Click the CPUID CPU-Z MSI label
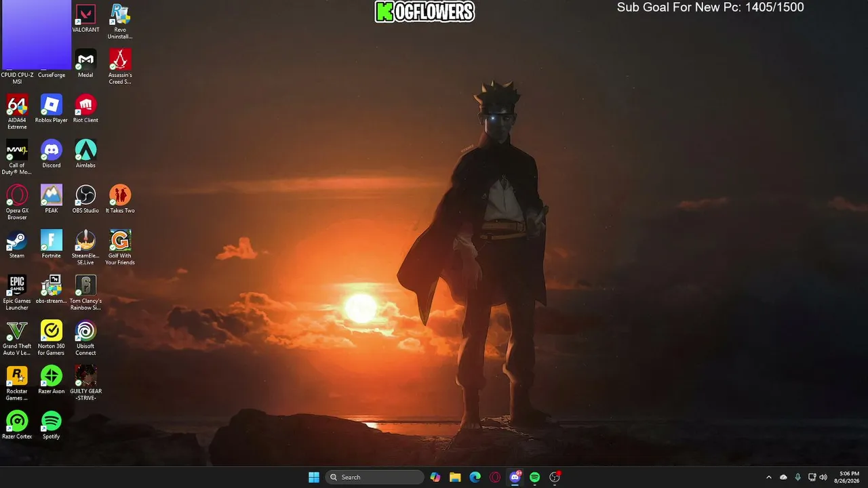This screenshot has width=868, height=488. tap(17, 78)
